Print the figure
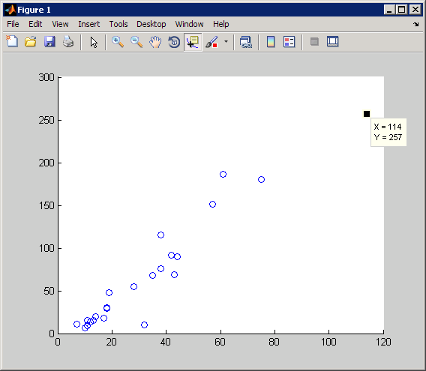Image resolution: width=426 pixels, height=371 pixels. pyautogui.click(x=68, y=42)
